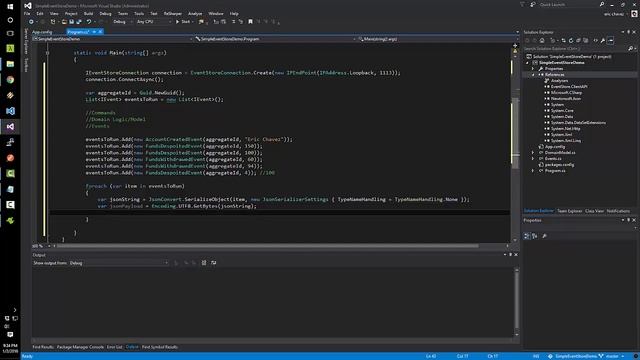The image size is (640, 360).
Task: Click the code editor horizontal scrollbar
Action: [268, 246]
